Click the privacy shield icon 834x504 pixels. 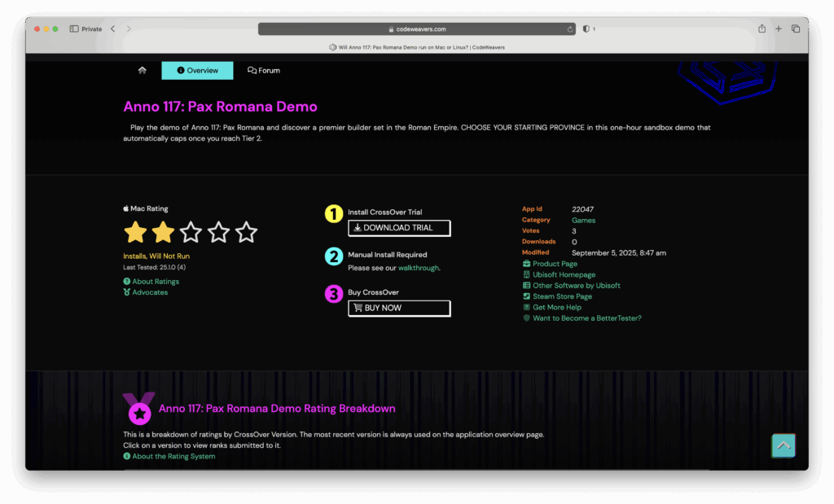[x=586, y=29]
